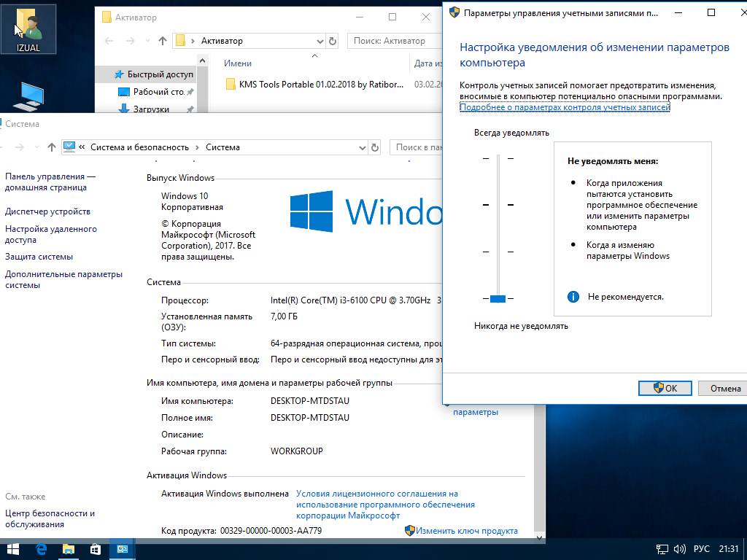The height and width of the screenshot is (560, 747).
Task: Click Система breadcrumb in address bar
Action: (222, 147)
